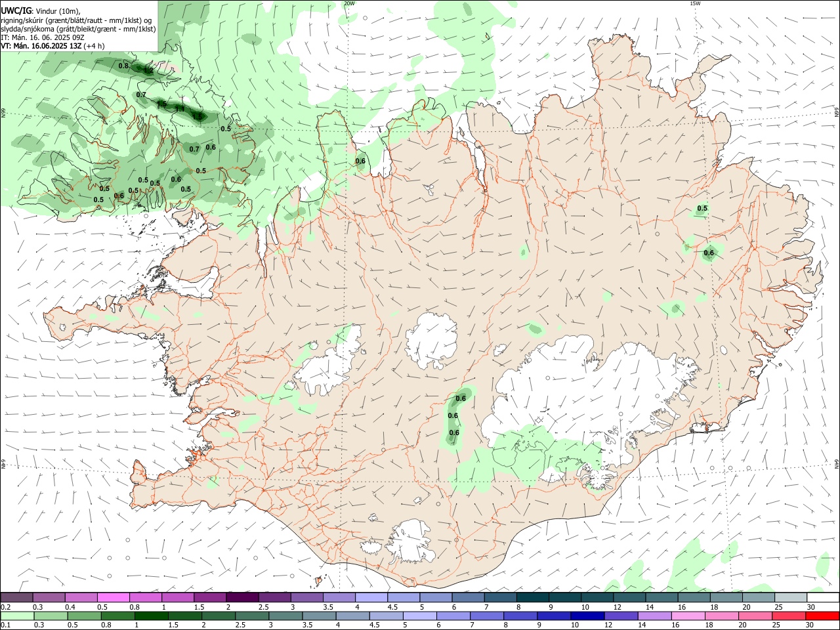Click the white swatch after 30 in upper legend
Image resolution: width=840 pixels, height=630 pixels.
click(x=823, y=598)
